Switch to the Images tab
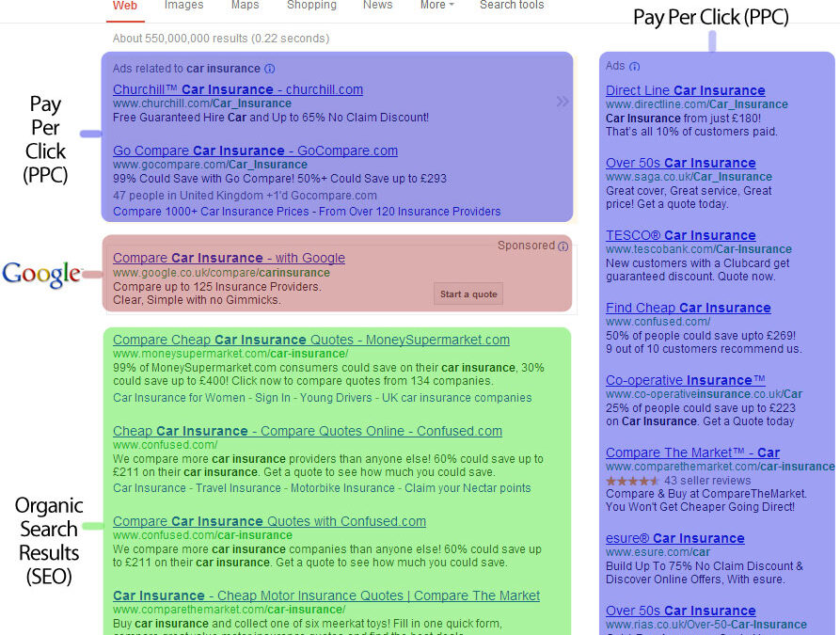This screenshot has height=635, width=840. click(x=183, y=5)
